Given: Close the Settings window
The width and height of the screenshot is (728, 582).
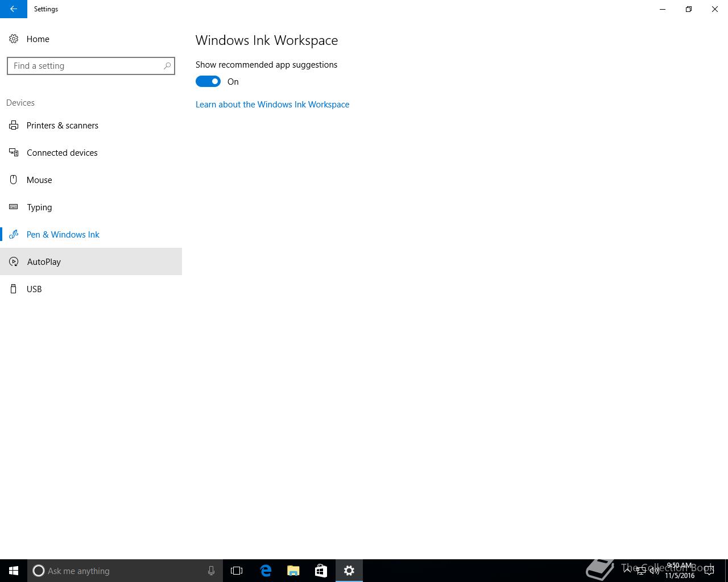Looking at the screenshot, I should (715, 9).
